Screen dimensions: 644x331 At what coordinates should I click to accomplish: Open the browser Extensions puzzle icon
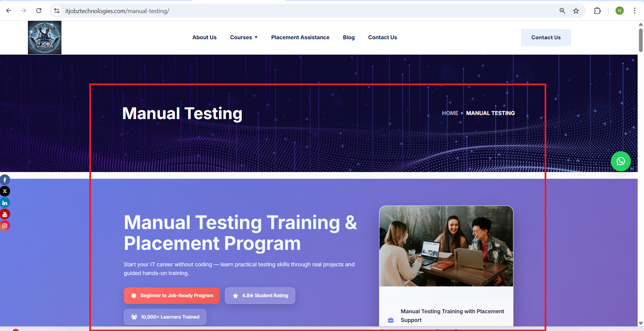pos(597,11)
